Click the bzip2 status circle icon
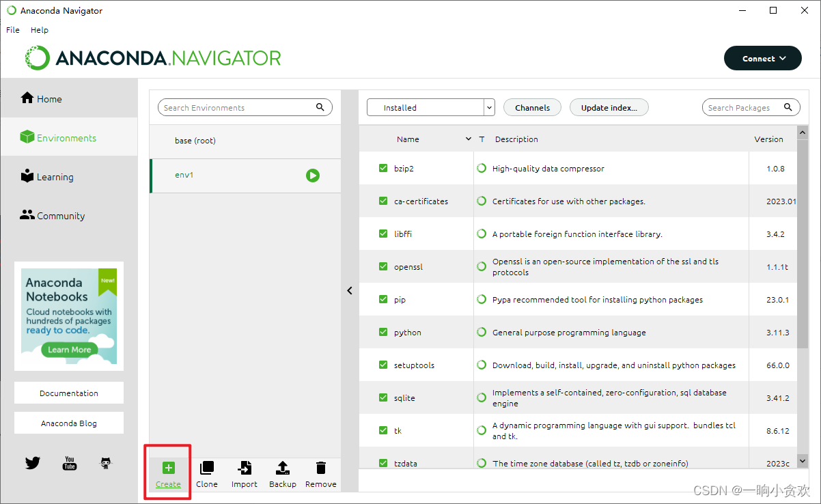 [482, 168]
